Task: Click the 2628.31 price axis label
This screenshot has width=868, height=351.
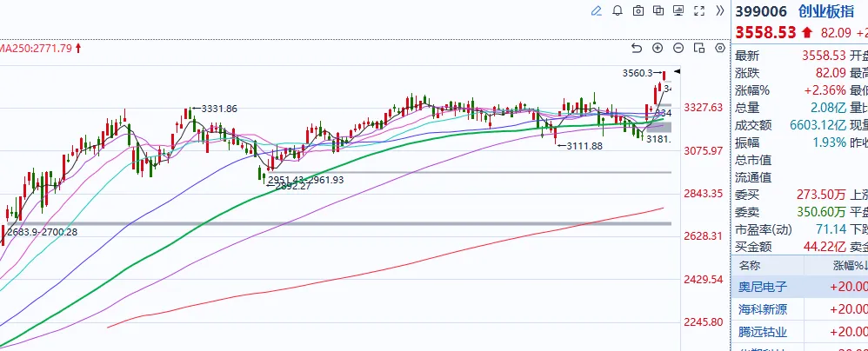Action: (x=704, y=236)
